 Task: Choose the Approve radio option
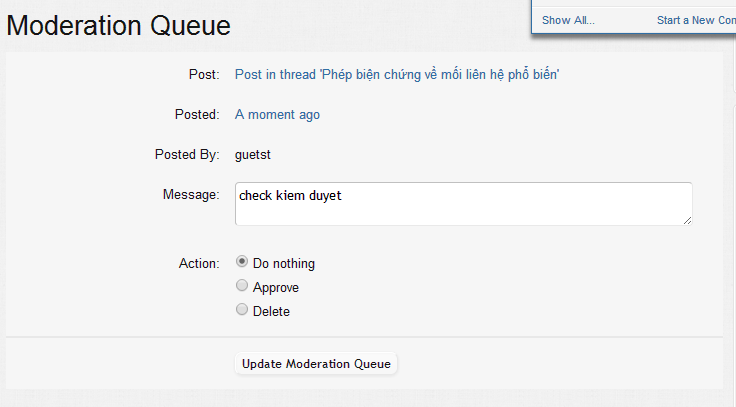[241, 286]
